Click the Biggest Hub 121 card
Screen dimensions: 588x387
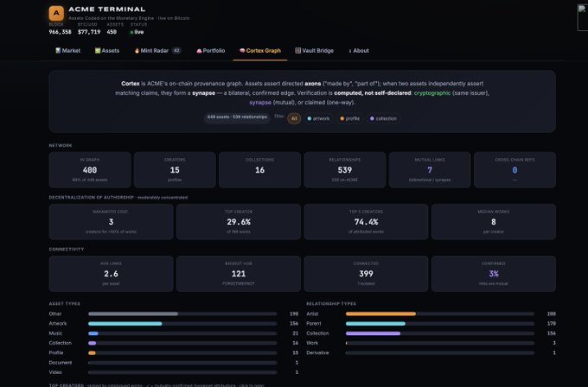coord(239,274)
